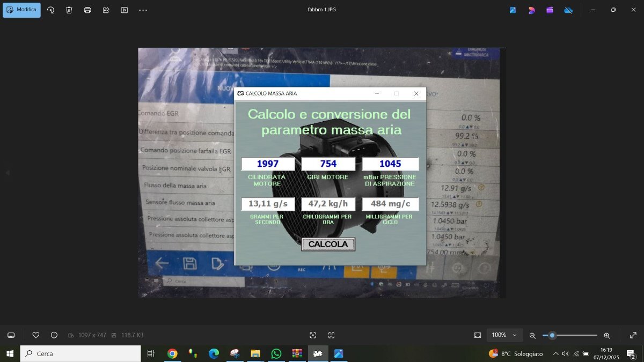Open the OneDrive cloud icon
Image resolution: width=644 pixels, height=362 pixels.
(x=568, y=10)
